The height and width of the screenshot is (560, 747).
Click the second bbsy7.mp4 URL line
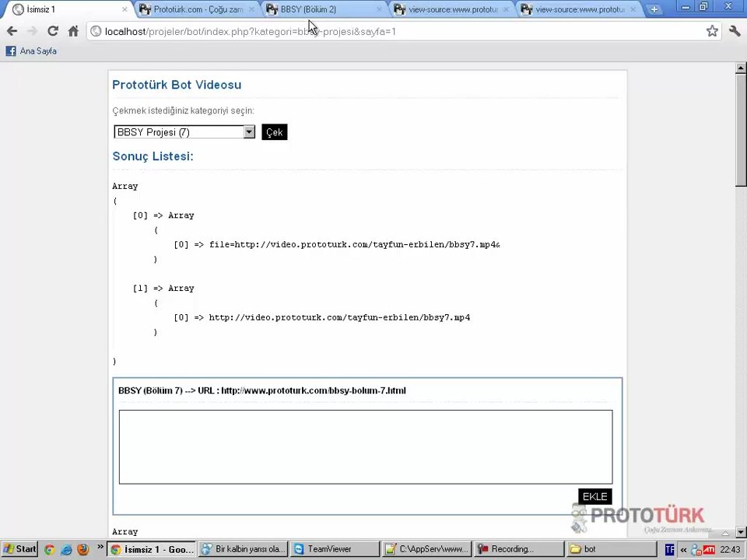[339, 317]
